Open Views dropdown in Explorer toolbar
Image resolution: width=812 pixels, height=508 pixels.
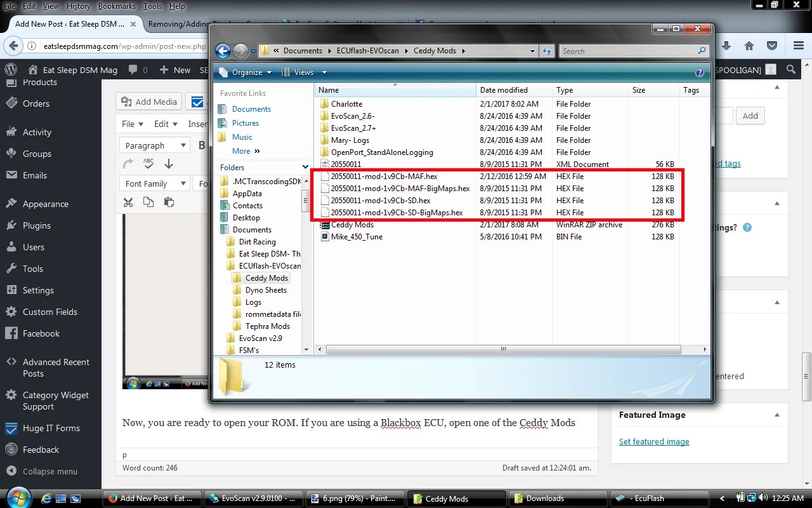pos(304,72)
